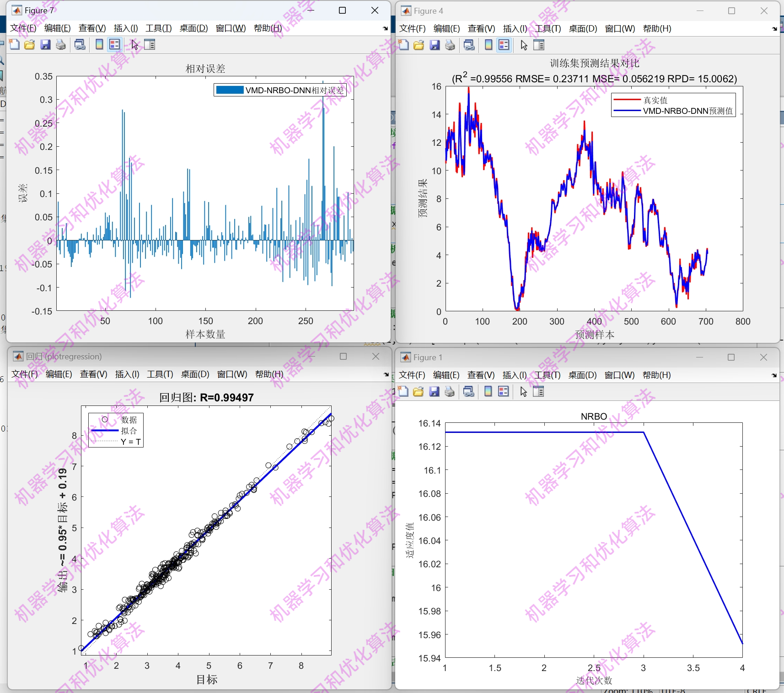This screenshot has width=784, height=693.
Task: Open 桌面(D) menu in regression window
Action: (195, 374)
